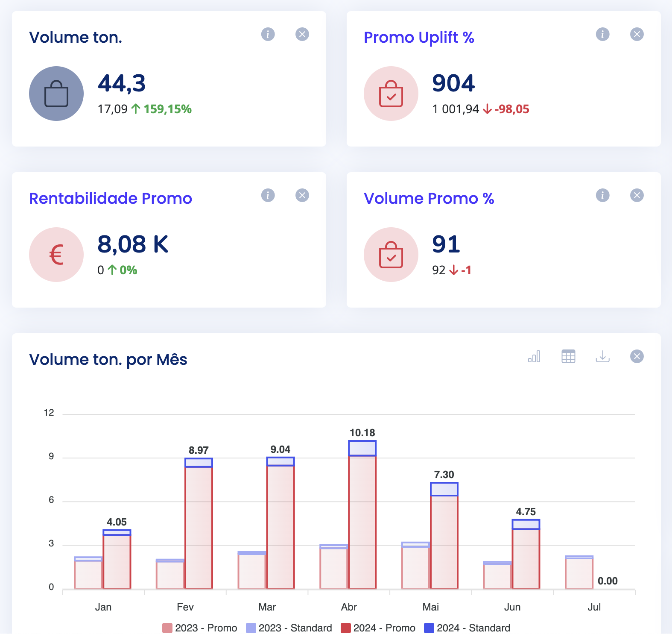
Task: Click the Jul month axis label
Action: tap(594, 607)
